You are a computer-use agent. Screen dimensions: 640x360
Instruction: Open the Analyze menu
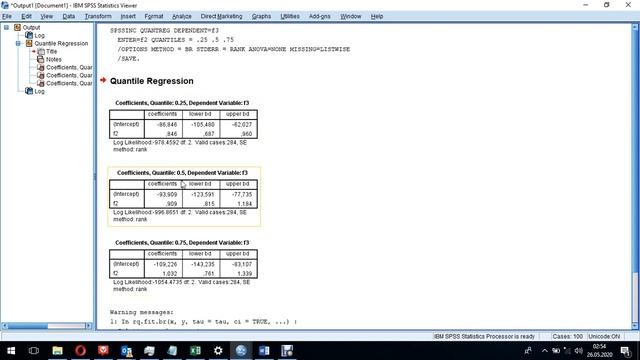coord(182,16)
